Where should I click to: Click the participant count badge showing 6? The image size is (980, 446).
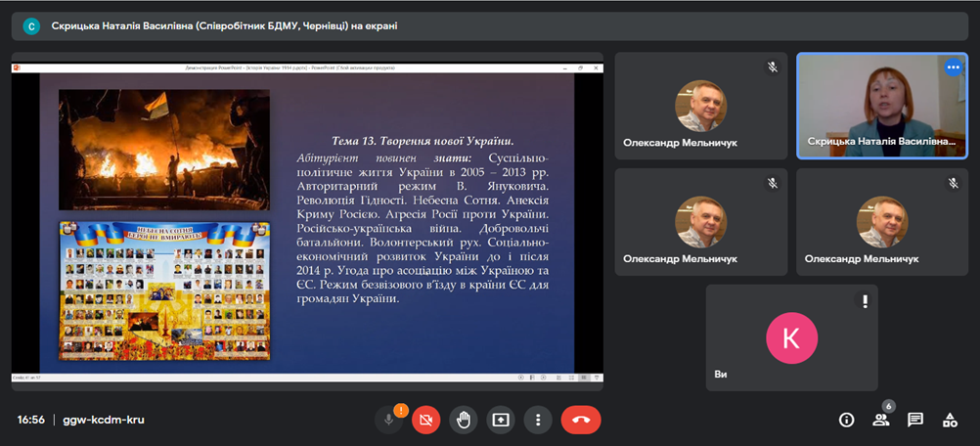coord(889,407)
